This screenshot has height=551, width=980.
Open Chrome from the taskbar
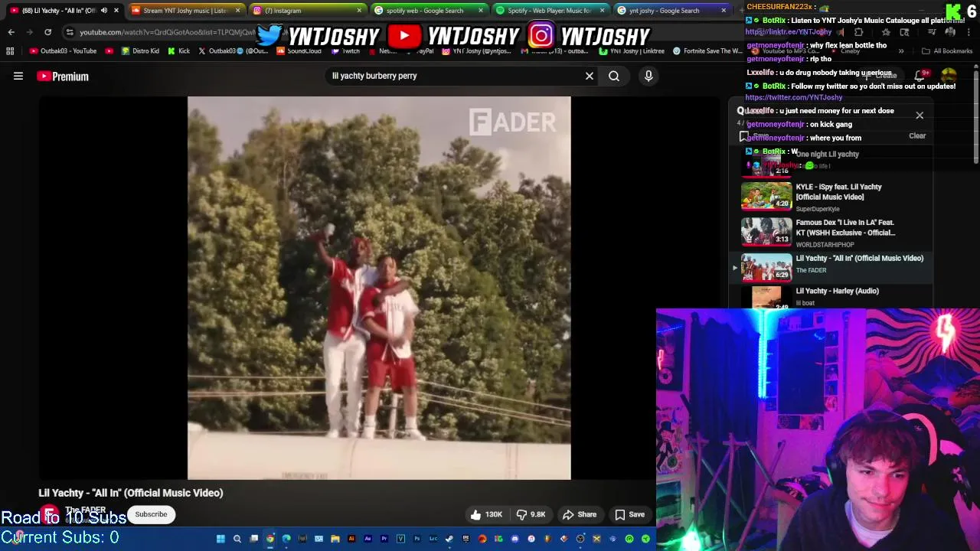pos(270,539)
